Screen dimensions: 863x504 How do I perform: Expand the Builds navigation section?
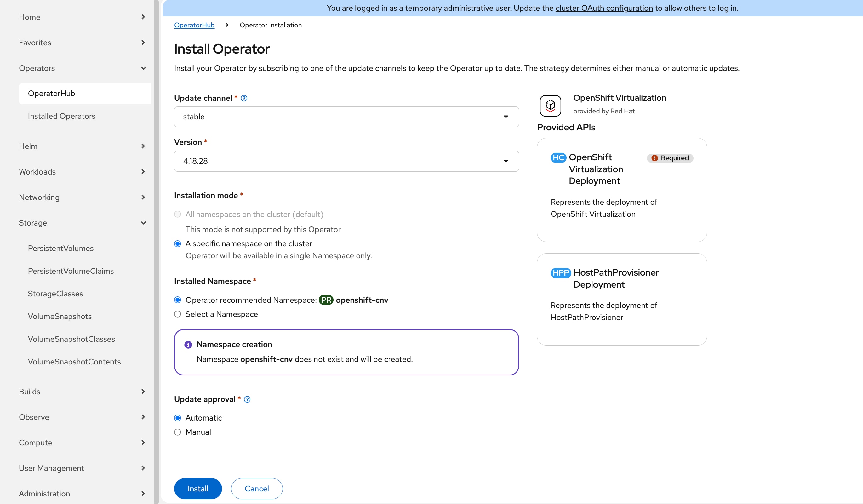pyautogui.click(x=82, y=391)
